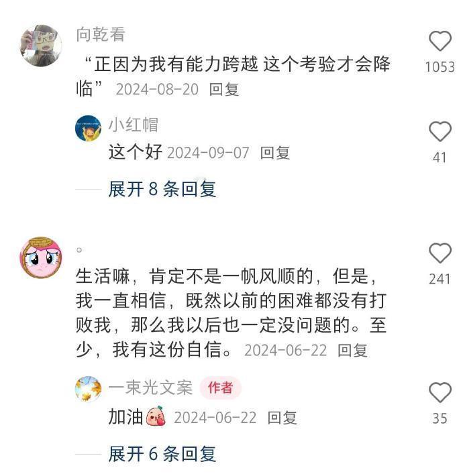Image resolution: width=463 pixels, height=476 pixels.
Task: Expand 展开 6 条回复
Action: (162, 454)
